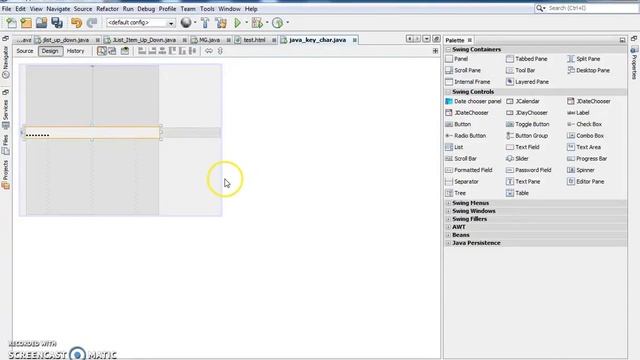Pick the Toggle Button palette component
The width and height of the screenshot is (640, 360).
point(527,124)
